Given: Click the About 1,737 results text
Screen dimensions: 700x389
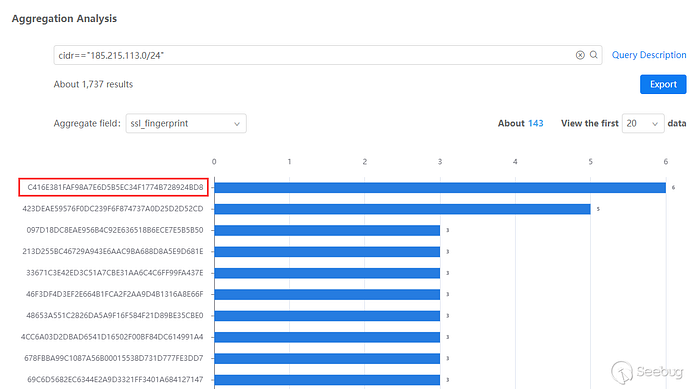Looking at the screenshot, I should click(93, 84).
